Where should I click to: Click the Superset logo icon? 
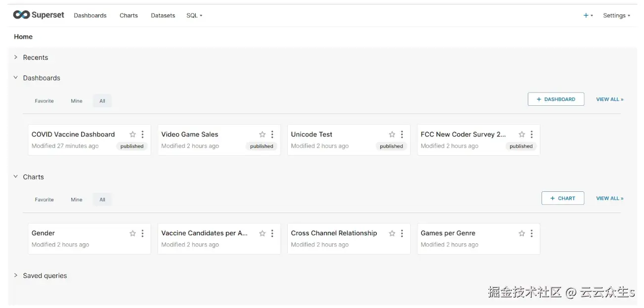click(x=21, y=15)
